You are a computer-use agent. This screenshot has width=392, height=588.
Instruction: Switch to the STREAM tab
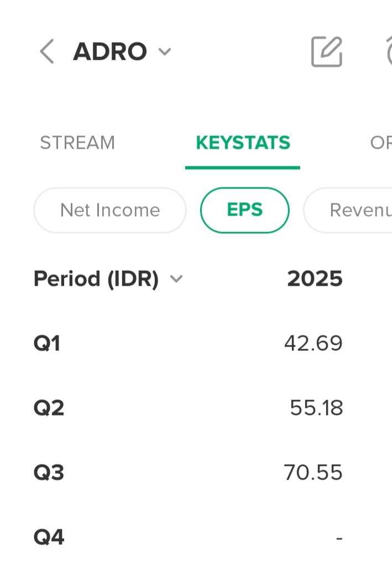(x=77, y=143)
